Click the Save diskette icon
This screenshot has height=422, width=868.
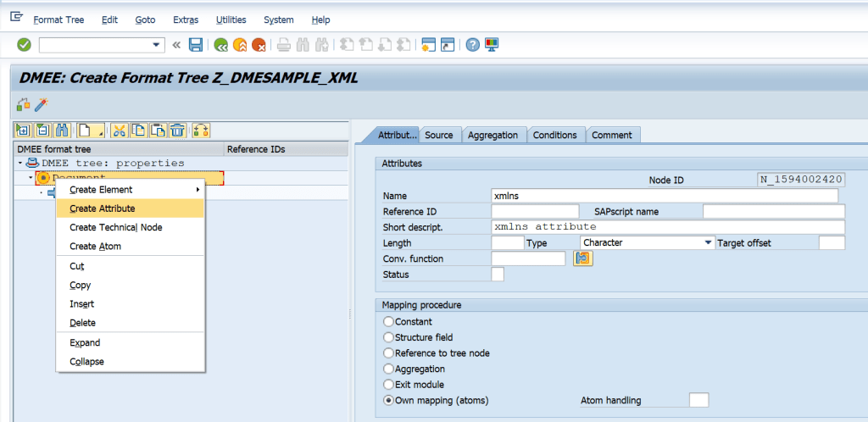(x=196, y=45)
